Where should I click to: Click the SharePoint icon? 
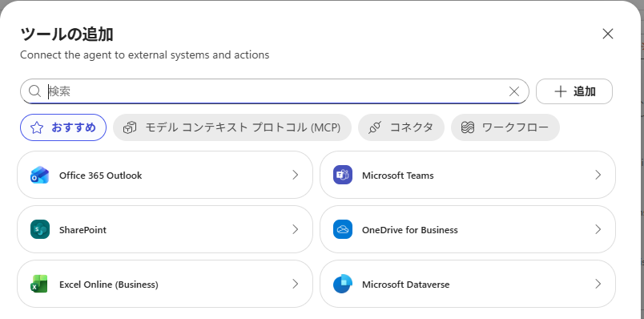coord(40,229)
